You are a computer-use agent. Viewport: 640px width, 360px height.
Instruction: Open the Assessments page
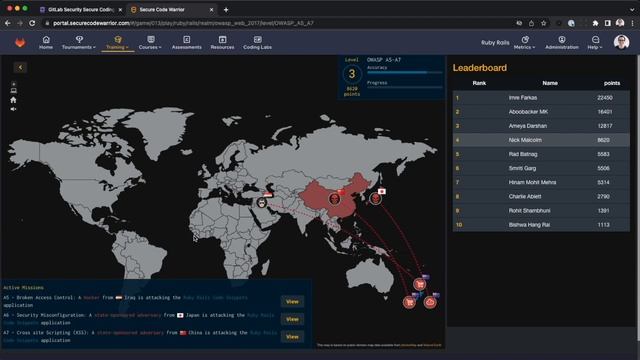coord(187,42)
